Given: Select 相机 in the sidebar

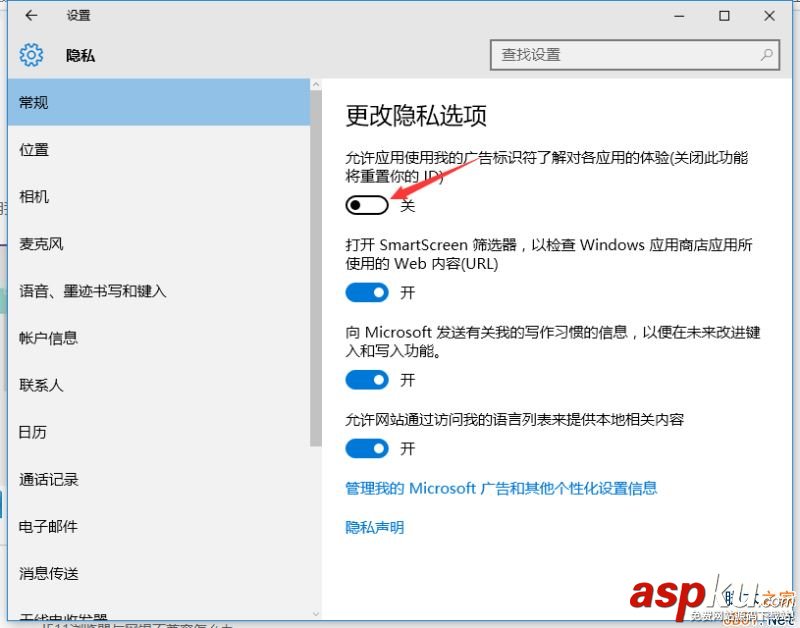Looking at the screenshot, I should 33,196.
